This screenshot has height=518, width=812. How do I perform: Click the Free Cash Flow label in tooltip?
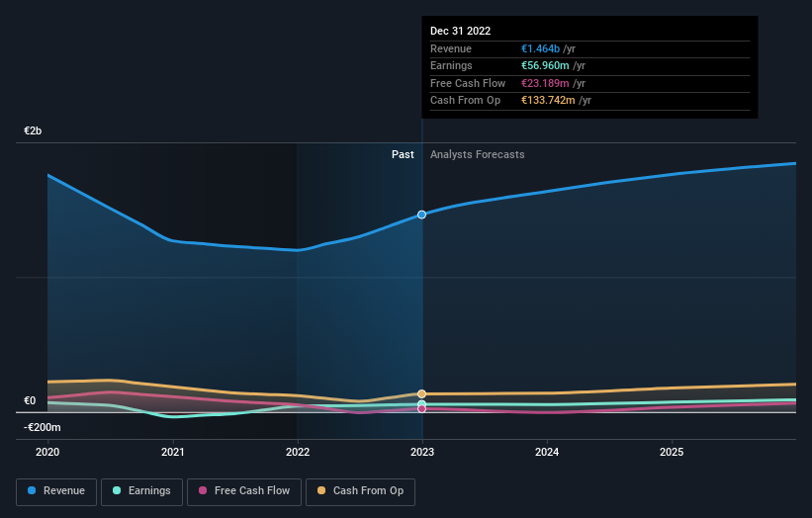coord(468,83)
